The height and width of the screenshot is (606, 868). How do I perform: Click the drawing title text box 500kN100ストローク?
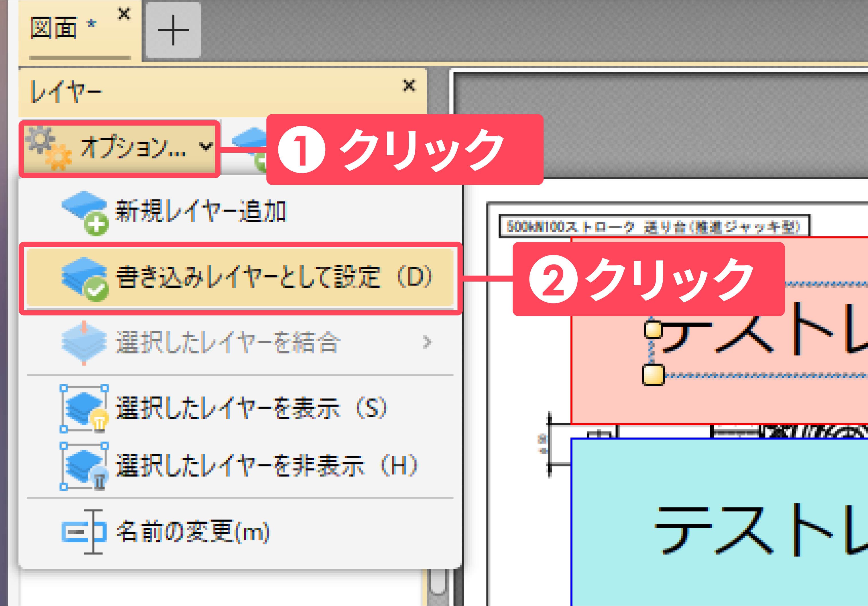(x=654, y=226)
